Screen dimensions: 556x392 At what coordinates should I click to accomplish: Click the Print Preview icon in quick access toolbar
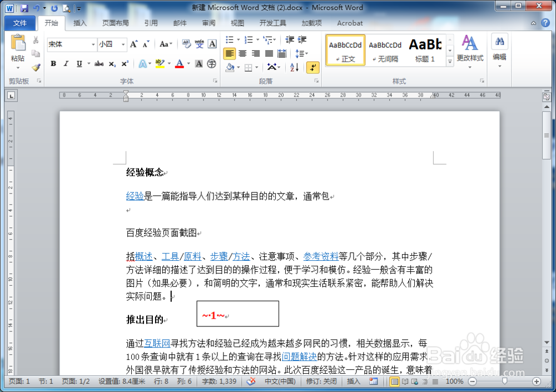(66, 8)
